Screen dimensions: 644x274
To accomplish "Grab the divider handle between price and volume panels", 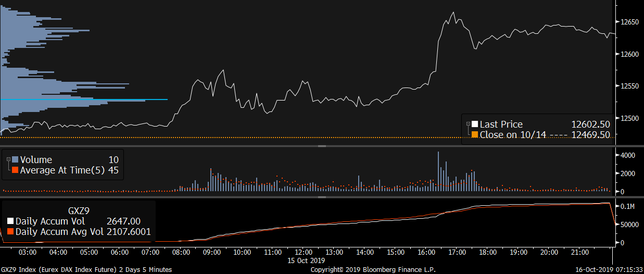I will coord(322,146).
